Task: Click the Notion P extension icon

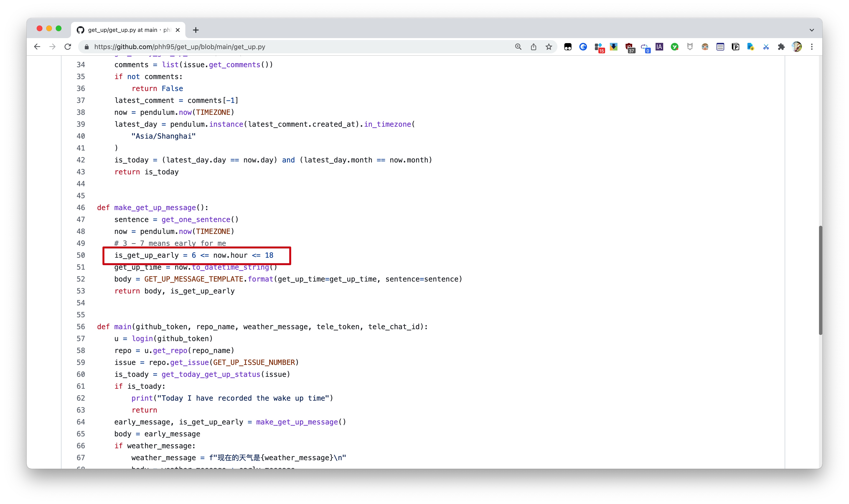Action: 735,47
